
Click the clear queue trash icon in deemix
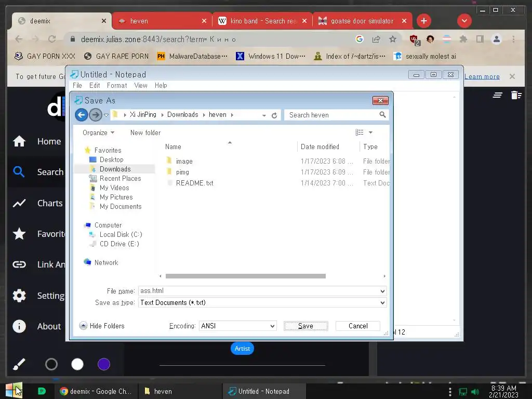pyautogui.click(x=516, y=96)
